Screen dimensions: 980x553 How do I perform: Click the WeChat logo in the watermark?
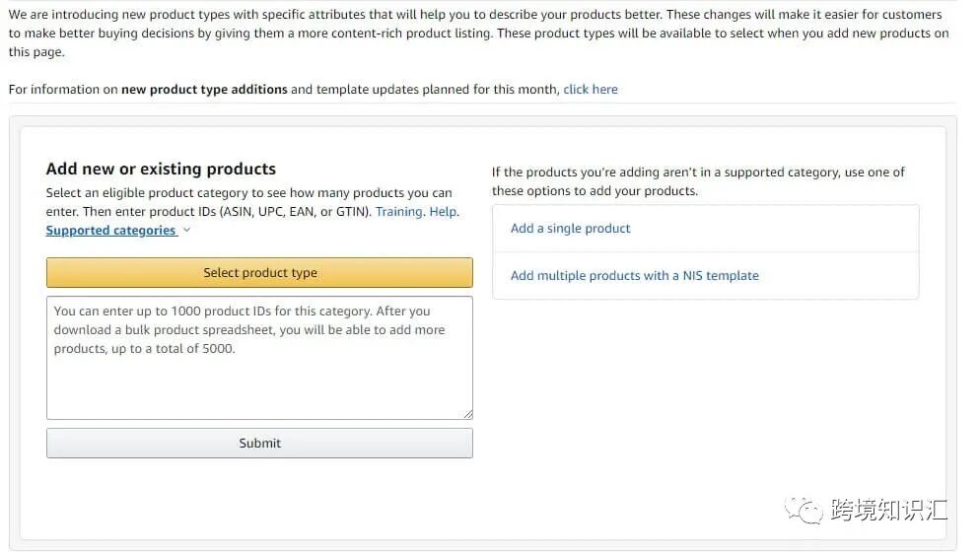point(803,509)
